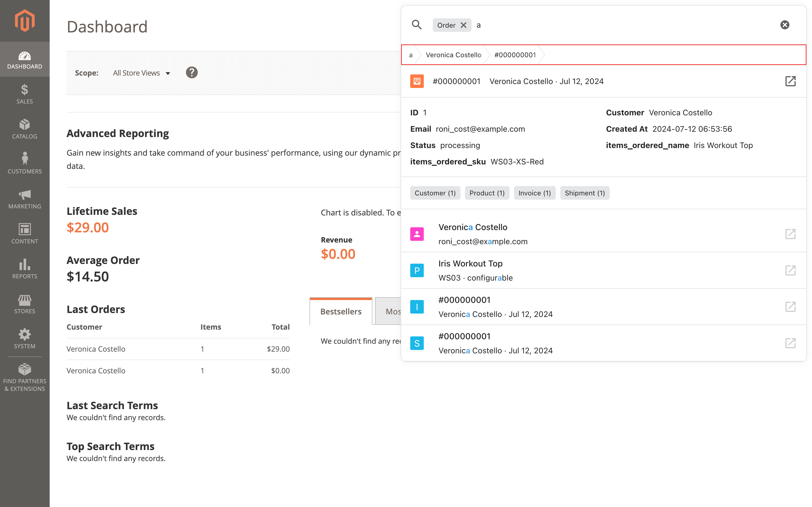Select the Bestsellers tab
This screenshot has width=812, height=507.
341,312
